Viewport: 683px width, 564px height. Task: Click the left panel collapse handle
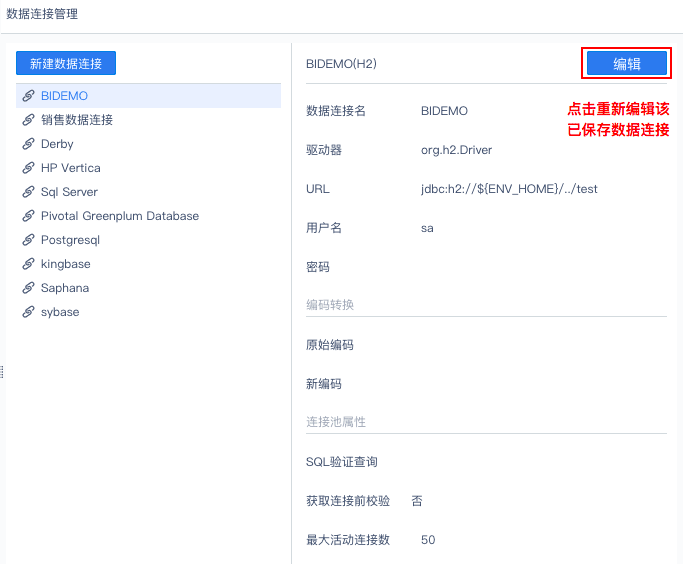[3, 372]
